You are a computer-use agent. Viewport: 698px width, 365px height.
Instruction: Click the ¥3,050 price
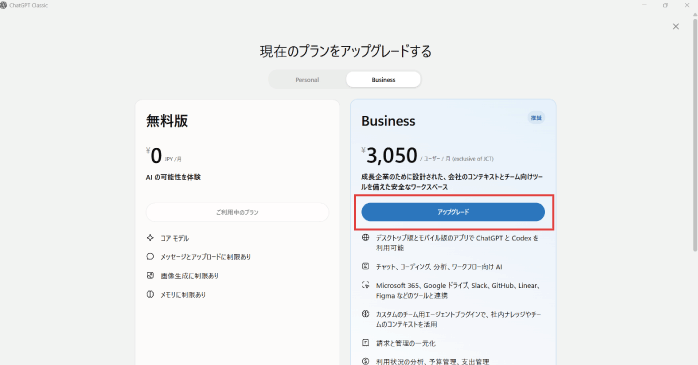390,155
